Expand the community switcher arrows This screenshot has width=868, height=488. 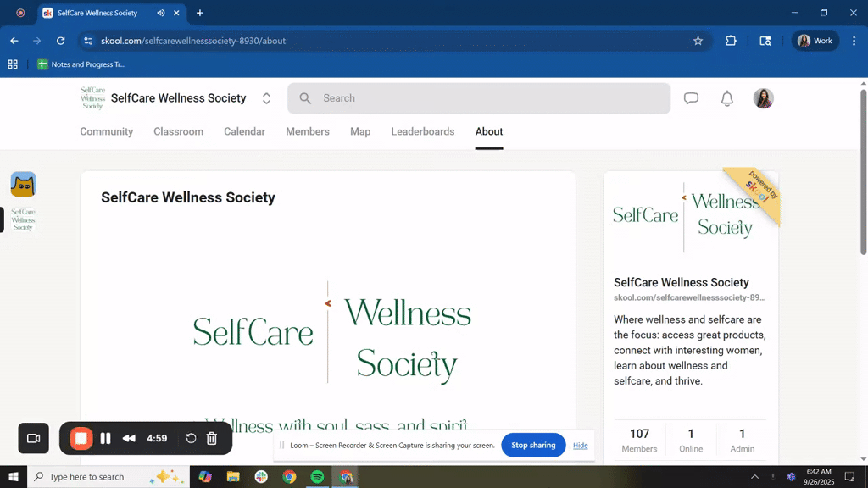pos(266,98)
